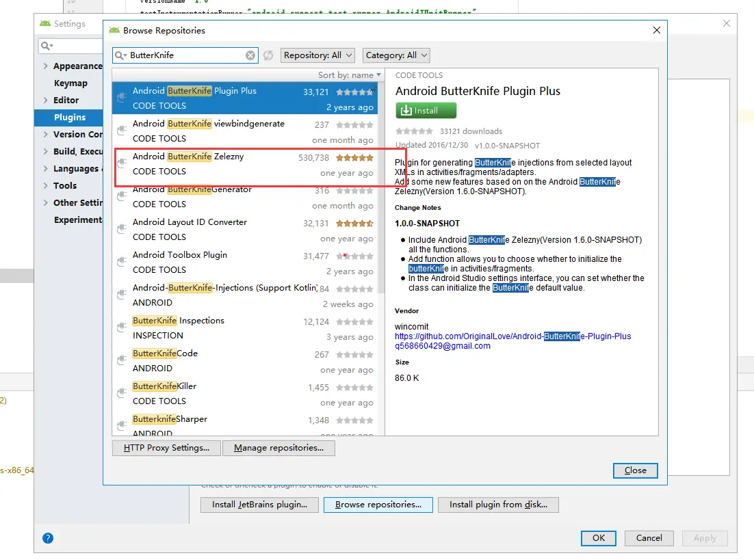This screenshot has width=754, height=560.
Task: Click plugin icon of ButterknifeSharper row
Action: (122, 425)
